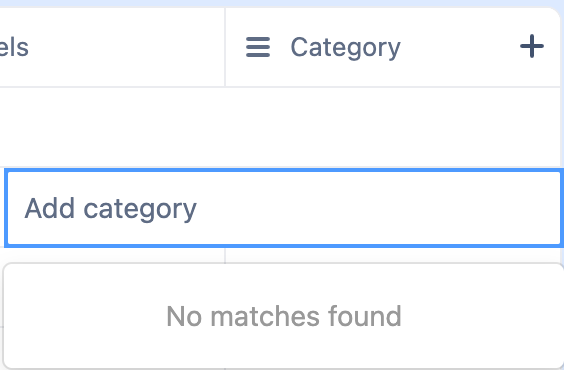Click the partially visible Labels column header
564x370 pixels.
click(14, 47)
